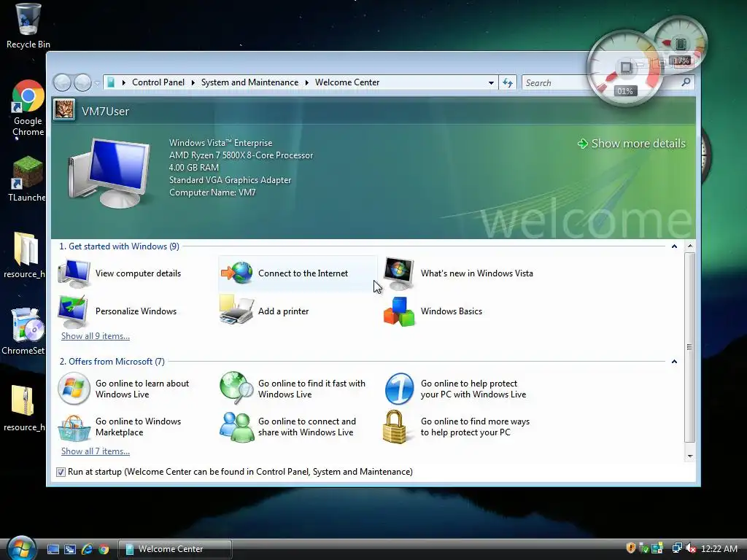This screenshot has height=560, width=747.
Task: Open What's new in Windows Vista
Action: click(x=458, y=273)
